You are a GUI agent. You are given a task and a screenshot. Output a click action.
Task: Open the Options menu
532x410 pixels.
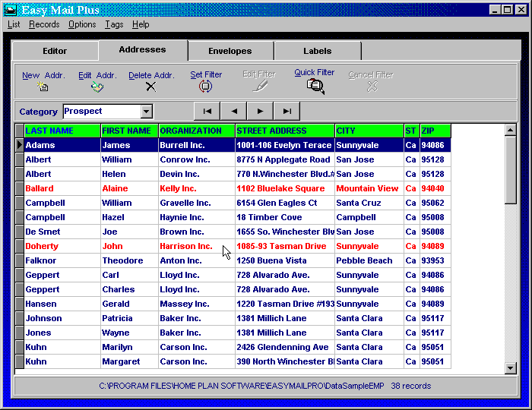pyautogui.click(x=82, y=24)
